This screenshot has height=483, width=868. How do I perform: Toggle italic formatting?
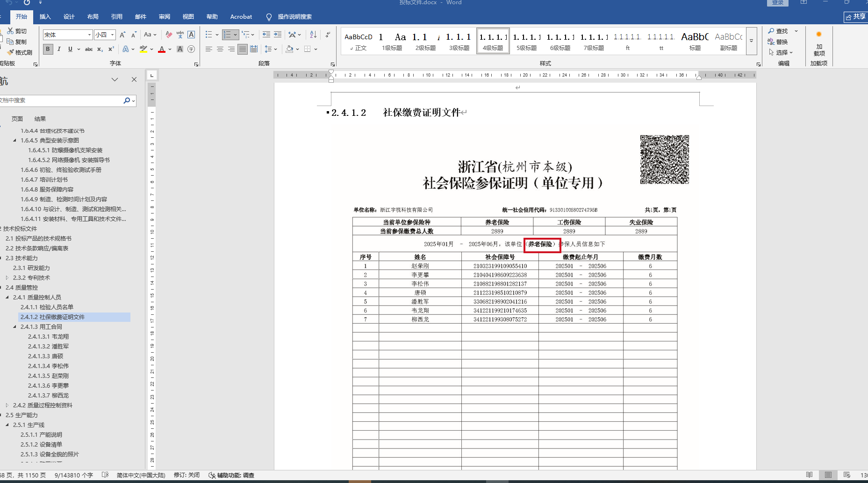[x=59, y=49]
